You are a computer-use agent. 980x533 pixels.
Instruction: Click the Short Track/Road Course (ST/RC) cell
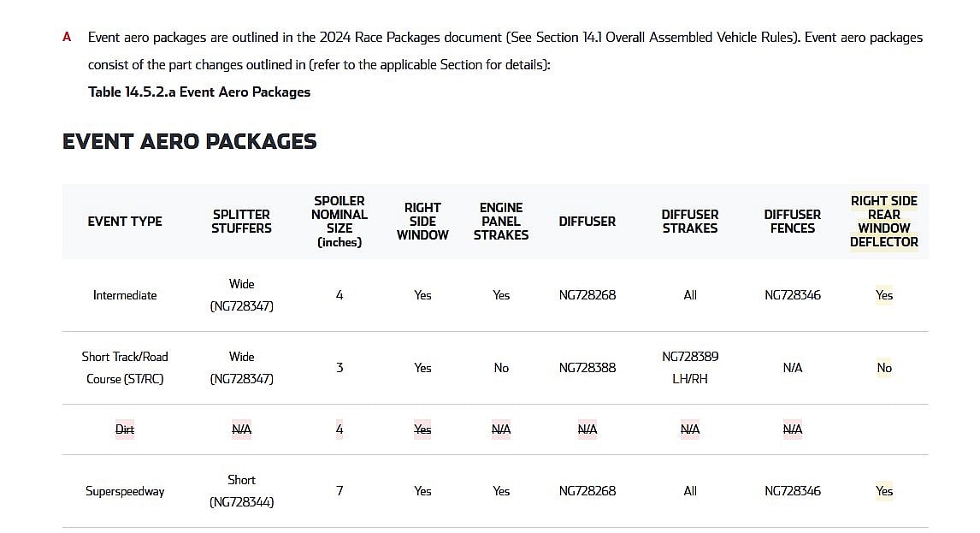click(125, 367)
